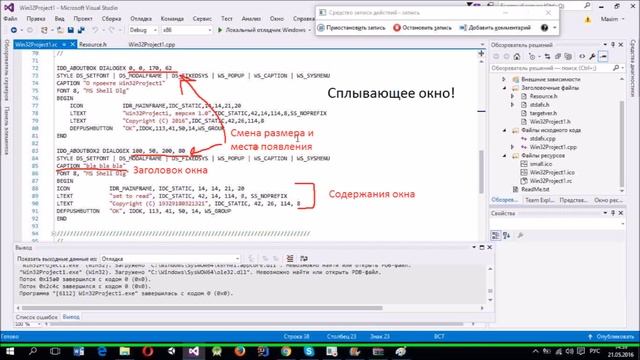This screenshot has width=640, height=360.
Task: Sync with active document in Solution Explorer
Action: click(x=547, y=56)
